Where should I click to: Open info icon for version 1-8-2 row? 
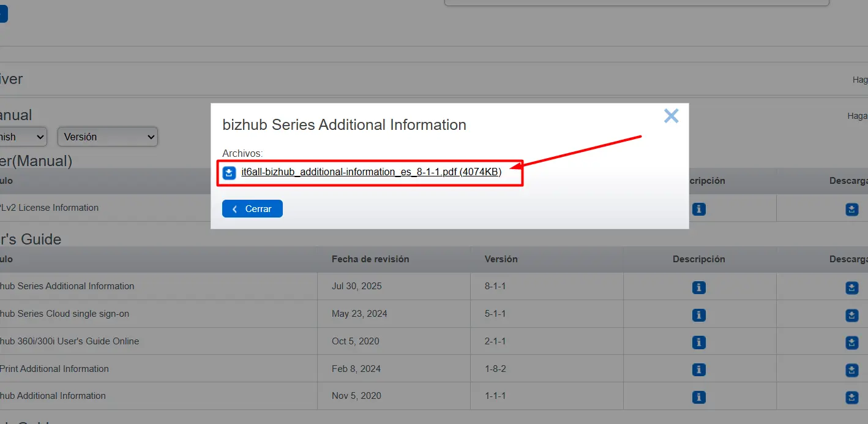pos(699,370)
